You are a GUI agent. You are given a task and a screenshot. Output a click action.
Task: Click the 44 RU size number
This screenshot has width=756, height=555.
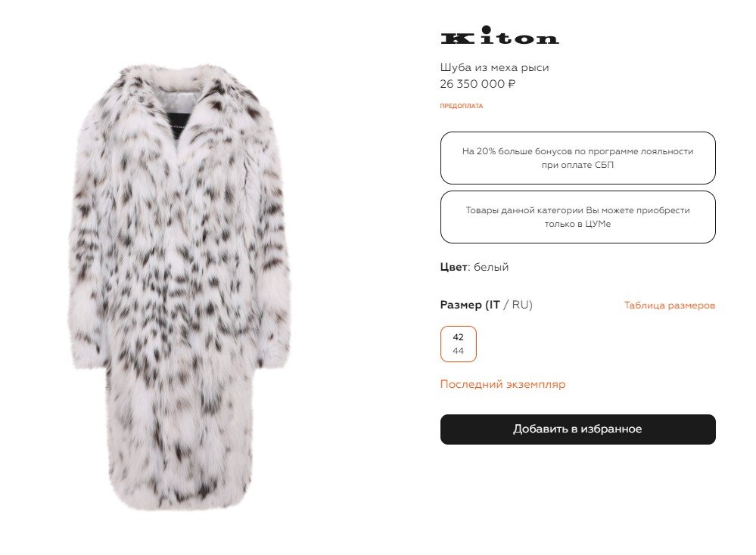458,351
